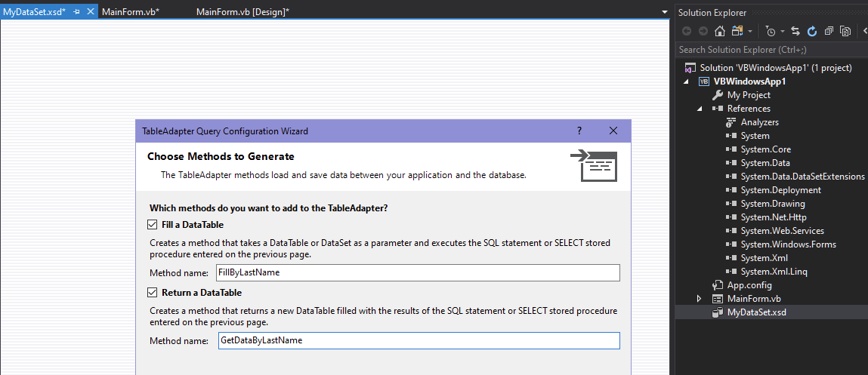Uncheck Return a DataTable checkbox
The height and width of the screenshot is (375, 868).
tap(154, 293)
